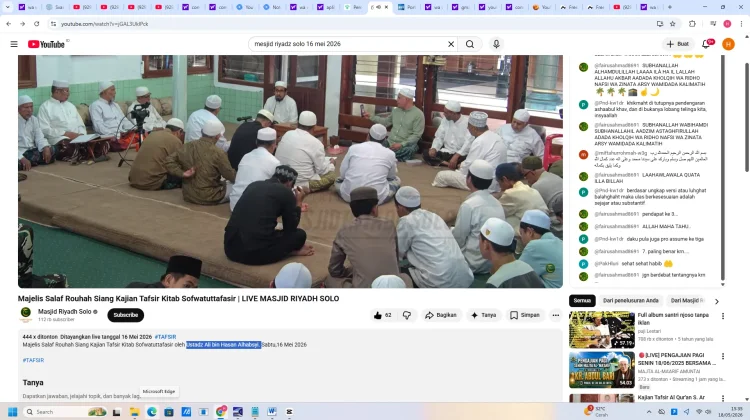Open a new browser tab
Viewport: 750px width, 420px height.
670,7
